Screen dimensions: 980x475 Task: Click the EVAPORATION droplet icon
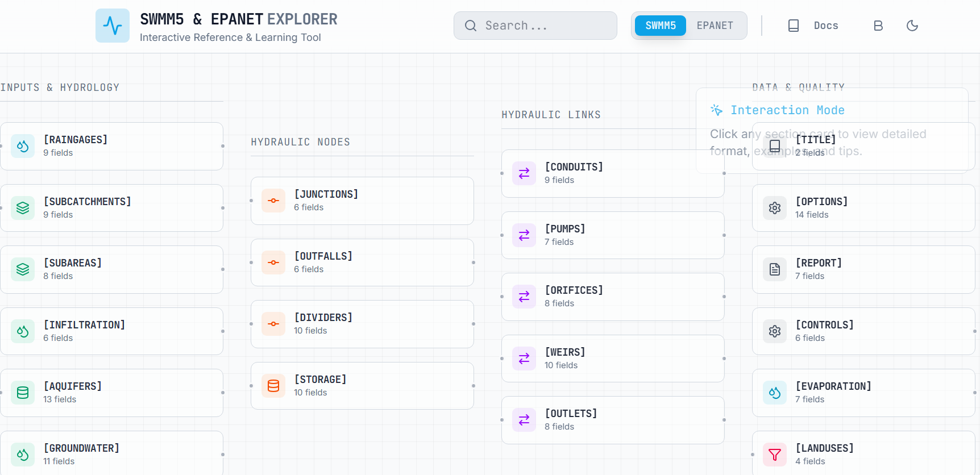[775, 393]
